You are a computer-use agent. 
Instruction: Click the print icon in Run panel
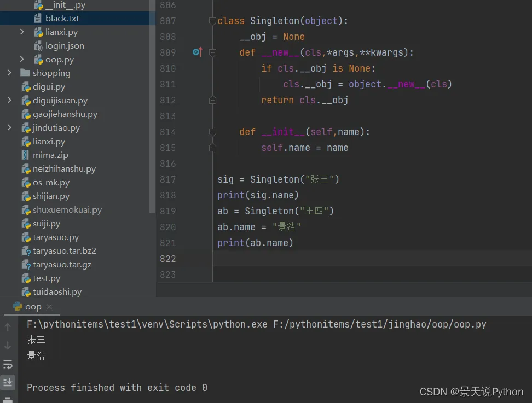point(8,399)
